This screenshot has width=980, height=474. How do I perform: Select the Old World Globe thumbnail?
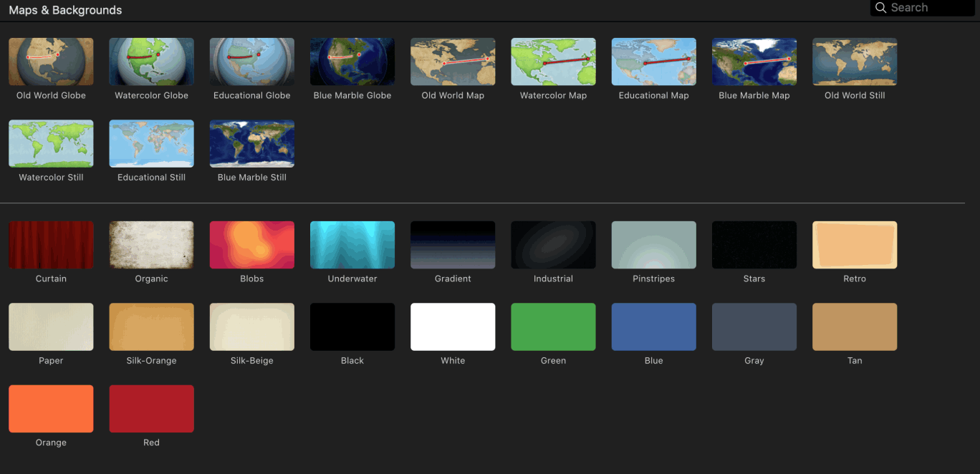pyautogui.click(x=51, y=62)
